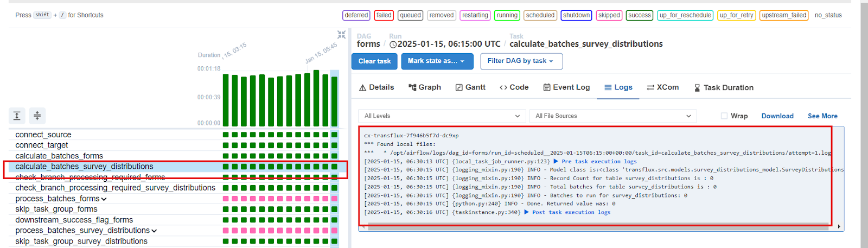868x248 pixels.
Task: Open the Mark state as dropdown button
Action: (x=437, y=61)
